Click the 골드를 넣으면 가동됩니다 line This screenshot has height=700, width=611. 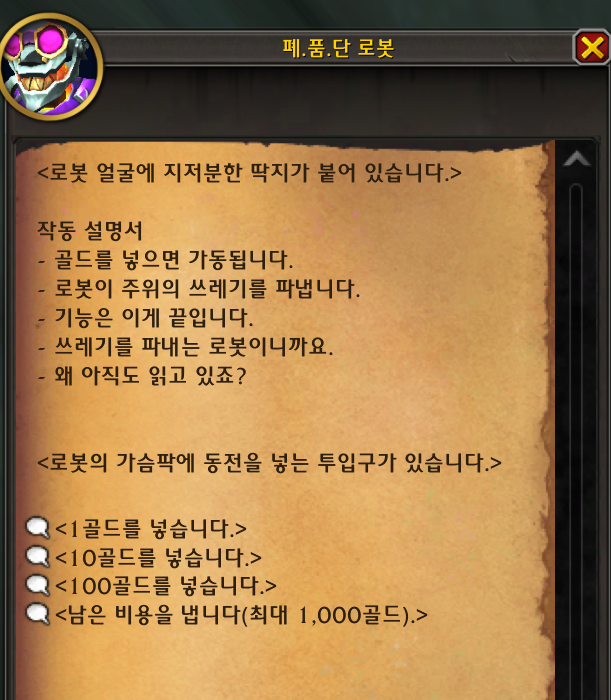coord(165,259)
